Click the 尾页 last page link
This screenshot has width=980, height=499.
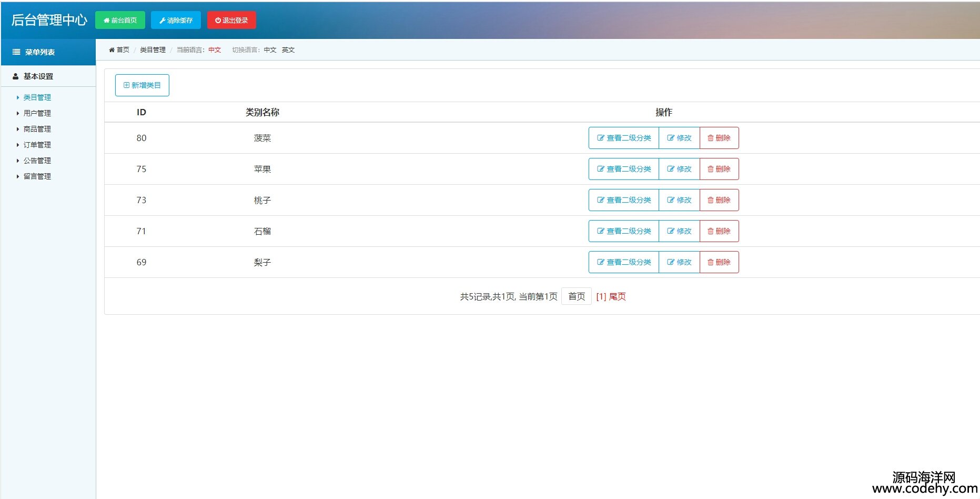point(618,297)
